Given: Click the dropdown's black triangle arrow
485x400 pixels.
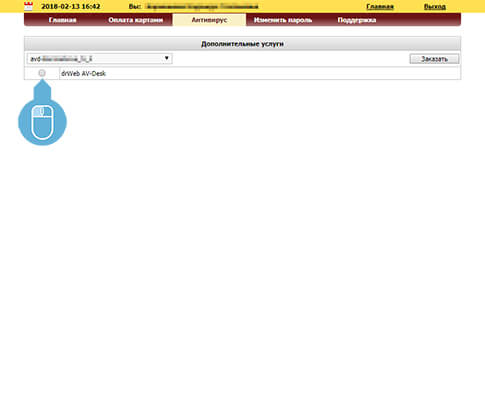Looking at the screenshot, I should [x=166, y=58].
